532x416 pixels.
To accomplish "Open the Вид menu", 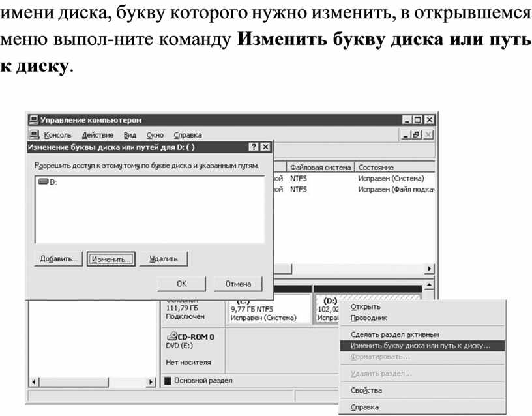I will [x=130, y=135].
